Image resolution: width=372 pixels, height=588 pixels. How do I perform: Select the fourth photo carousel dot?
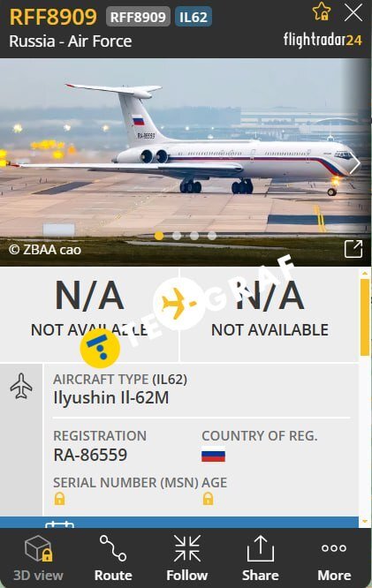coord(212,236)
